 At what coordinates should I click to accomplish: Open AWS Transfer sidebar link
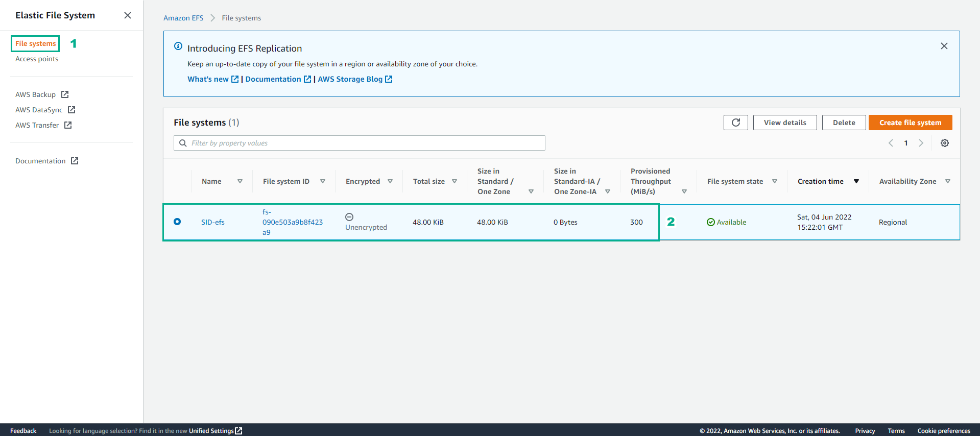pyautogui.click(x=37, y=125)
